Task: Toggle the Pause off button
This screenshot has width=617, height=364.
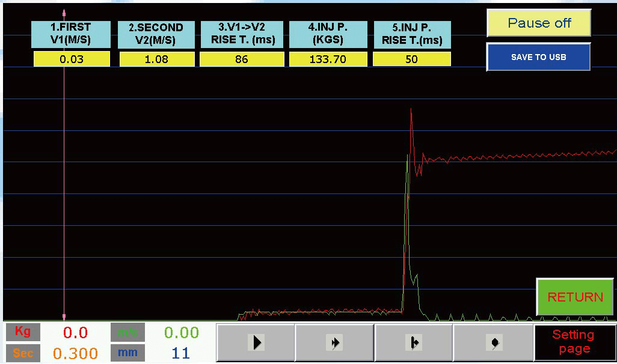Action: tap(539, 23)
